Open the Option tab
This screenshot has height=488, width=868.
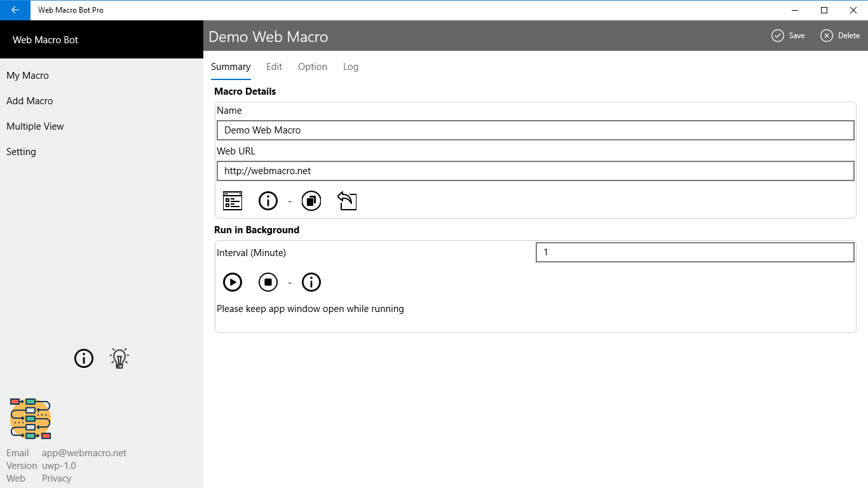click(313, 66)
